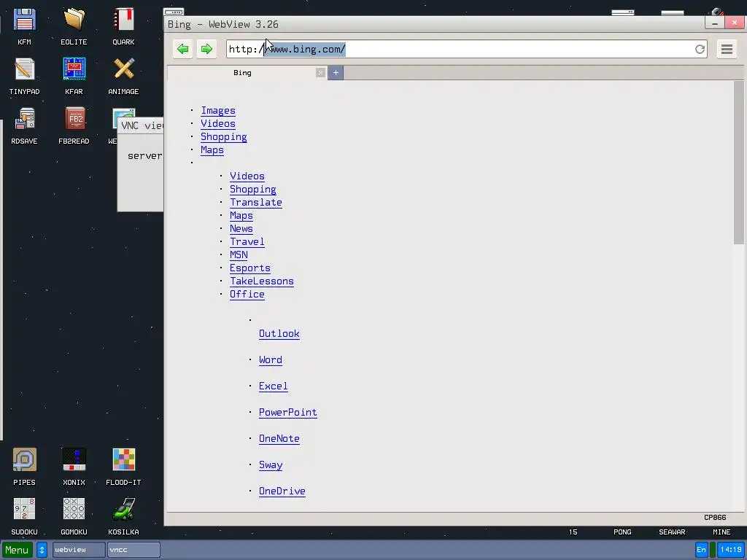747x560 pixels.
Task: Open the ANIMAGE desktop icon
Action: (x=123, y=77)
